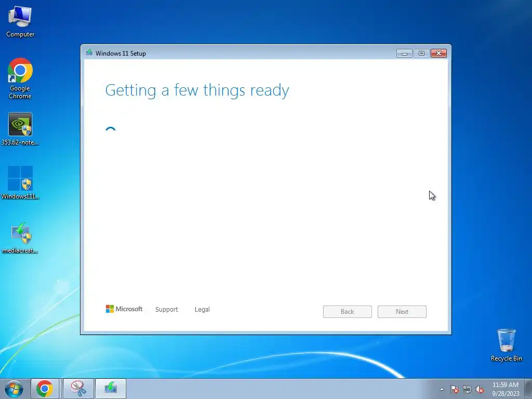The width and height of the screenshot is (532, 399).
Task: Open the Action Center flag tray icon
Action: click(455, 389)
